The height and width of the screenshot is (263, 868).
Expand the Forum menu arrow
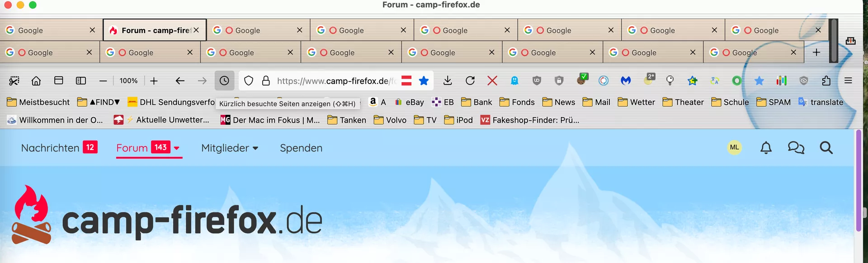point(177,148)
